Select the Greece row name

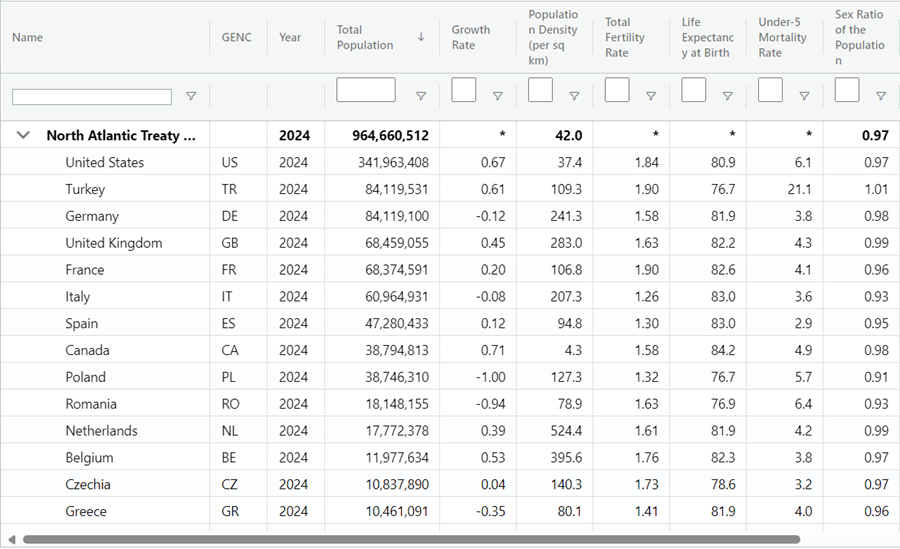pyautogui.click(x=86, y=512)
